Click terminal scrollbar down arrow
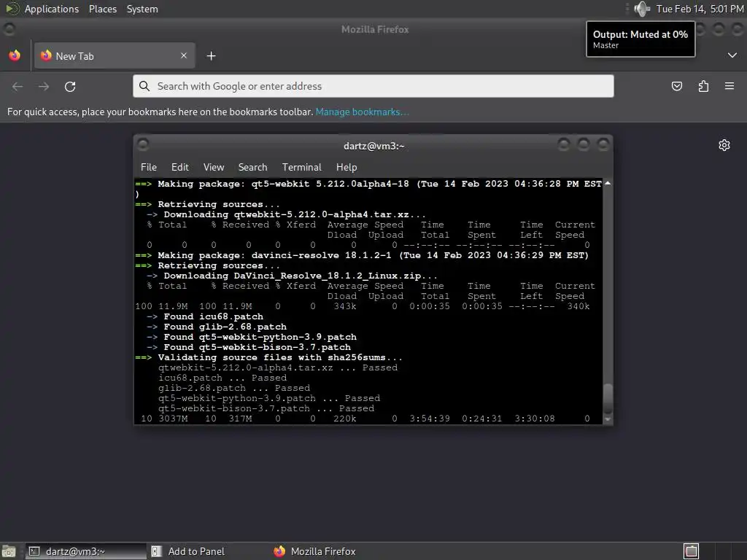 click(x=608, y=419)
